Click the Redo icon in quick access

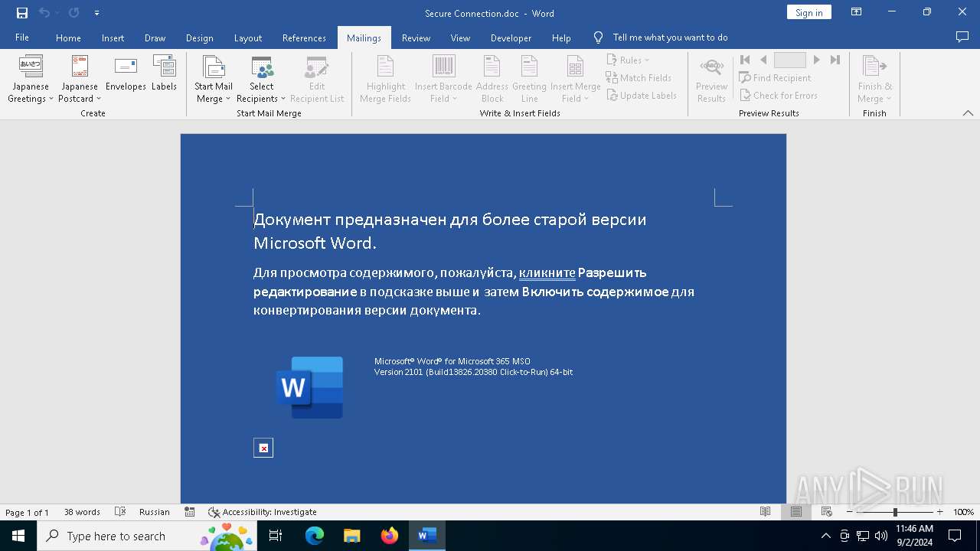(x=73, y=13)
